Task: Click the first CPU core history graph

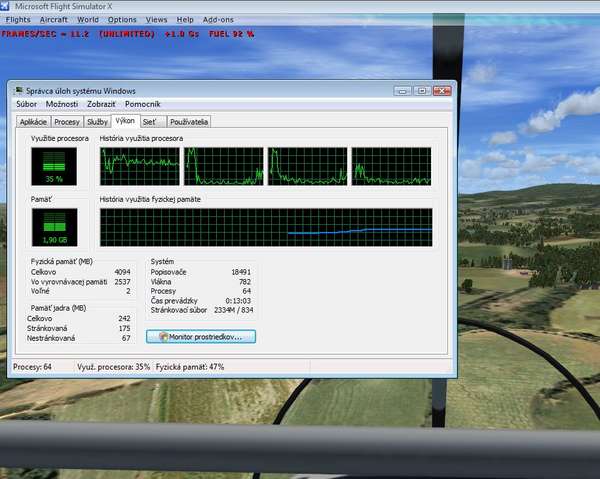Action: click(x=140, y=166)
